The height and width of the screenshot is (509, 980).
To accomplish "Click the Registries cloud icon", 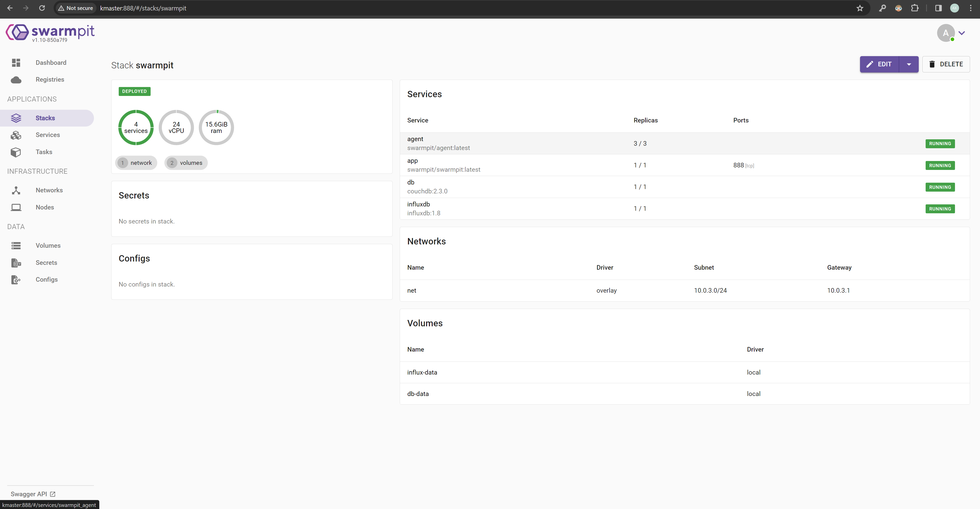I will 16,80.
